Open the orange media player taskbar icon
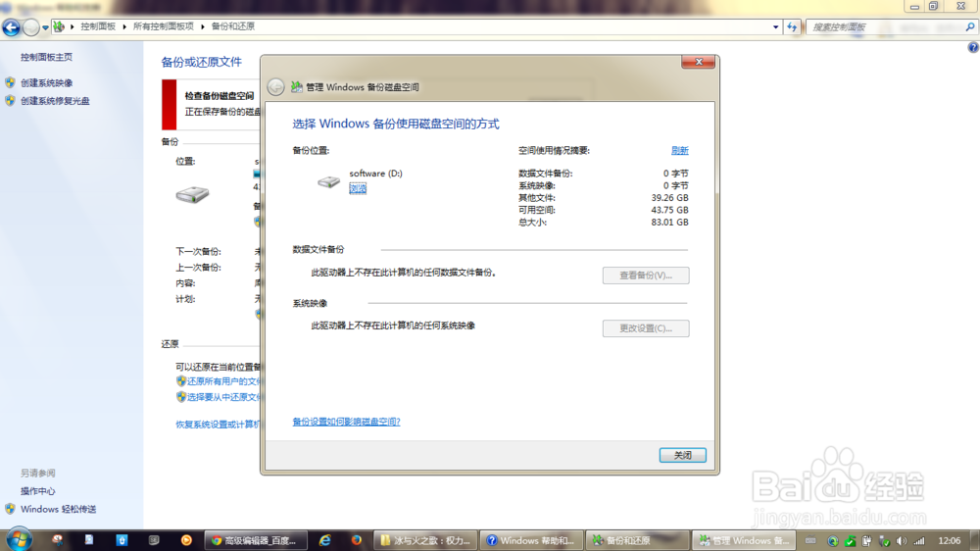The width and height of the screenshot is (980, 551). tap(186, 540)
